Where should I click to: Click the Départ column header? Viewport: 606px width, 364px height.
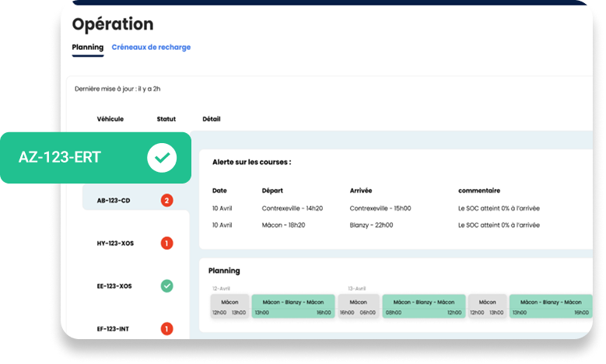pos(272,191)
